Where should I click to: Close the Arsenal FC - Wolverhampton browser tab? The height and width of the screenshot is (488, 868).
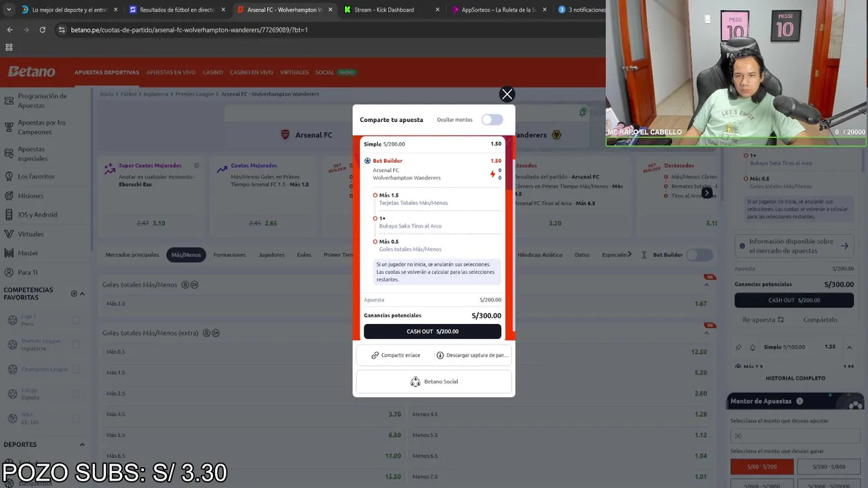(330, 9)
